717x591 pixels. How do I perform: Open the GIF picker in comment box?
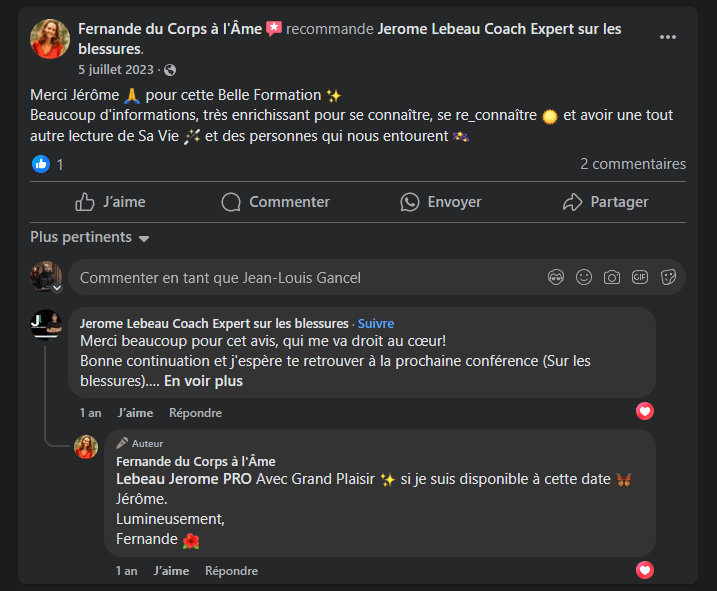[640, 277]
